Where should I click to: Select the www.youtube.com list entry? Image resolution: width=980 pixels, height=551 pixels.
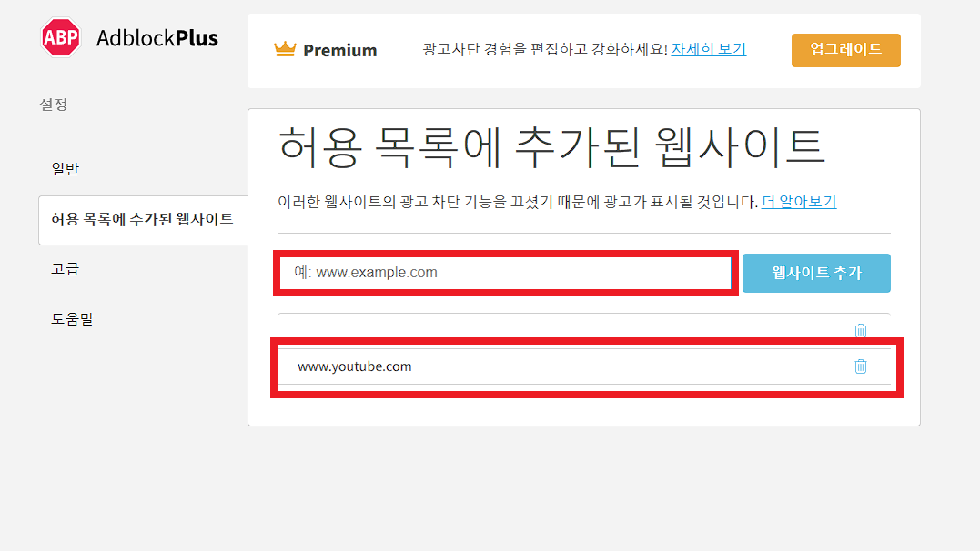[x=584, y=366]
